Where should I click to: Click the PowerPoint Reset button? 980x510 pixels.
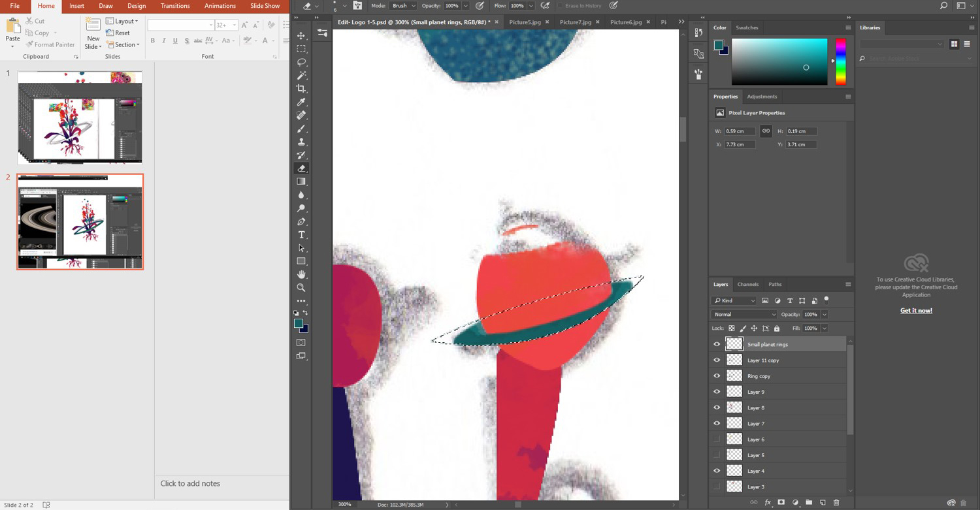(118, 33)
